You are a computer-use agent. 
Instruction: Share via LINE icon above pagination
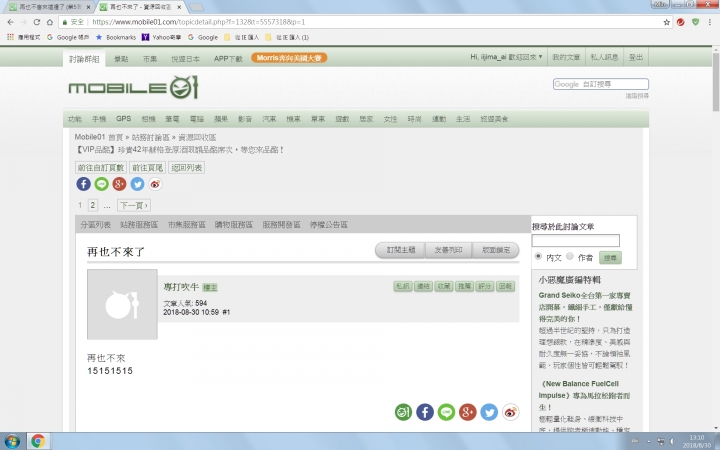(x=101, y=184)
